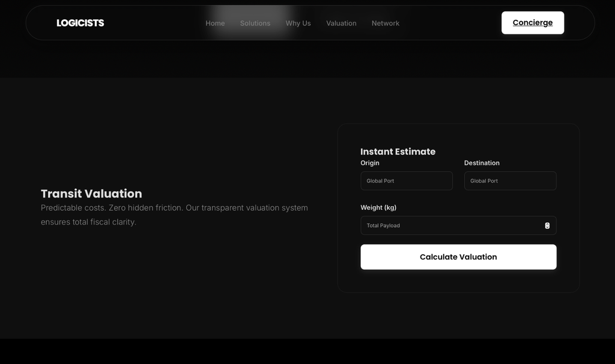Click the Weight (kg) label
The width and height of the screenshot is (615, 364).
378,207
